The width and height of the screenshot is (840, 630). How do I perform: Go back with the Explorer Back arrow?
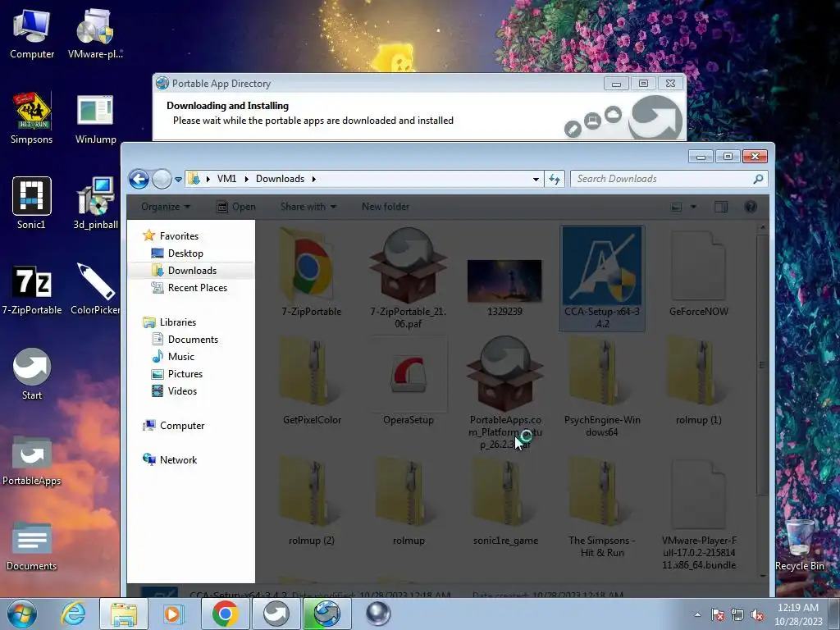point(139,179)
